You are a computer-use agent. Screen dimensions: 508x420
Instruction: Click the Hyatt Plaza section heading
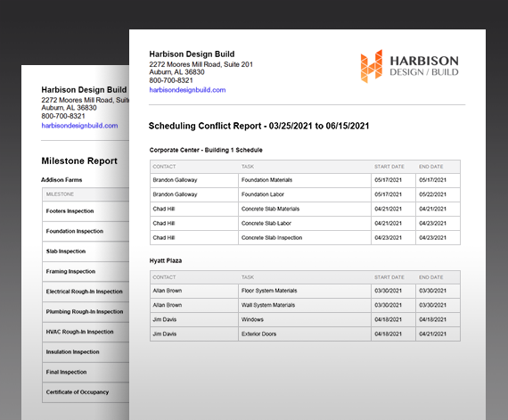166,260
